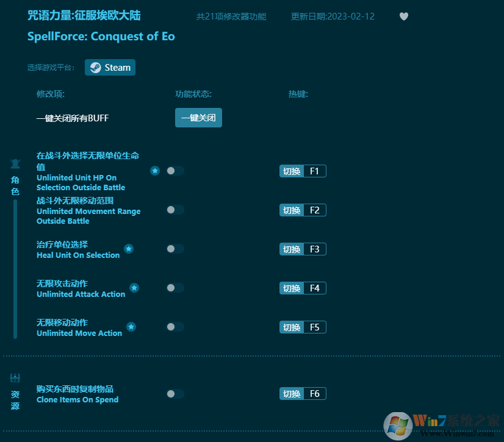Click the F6 hotkey switch button
The width and height of the screenshot is (504, 442).
(x=303, y=393)
